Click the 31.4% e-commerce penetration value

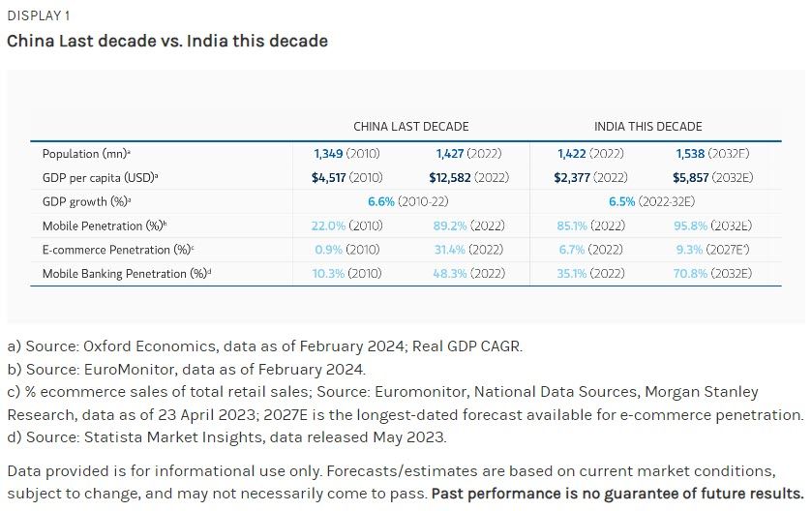click(x=450, y=250)
